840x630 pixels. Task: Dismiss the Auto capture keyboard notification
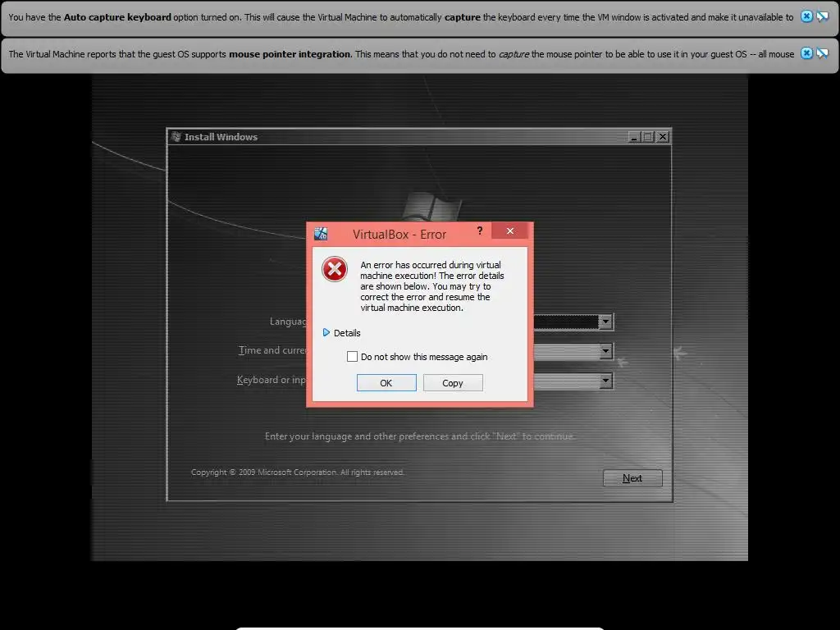806,16
